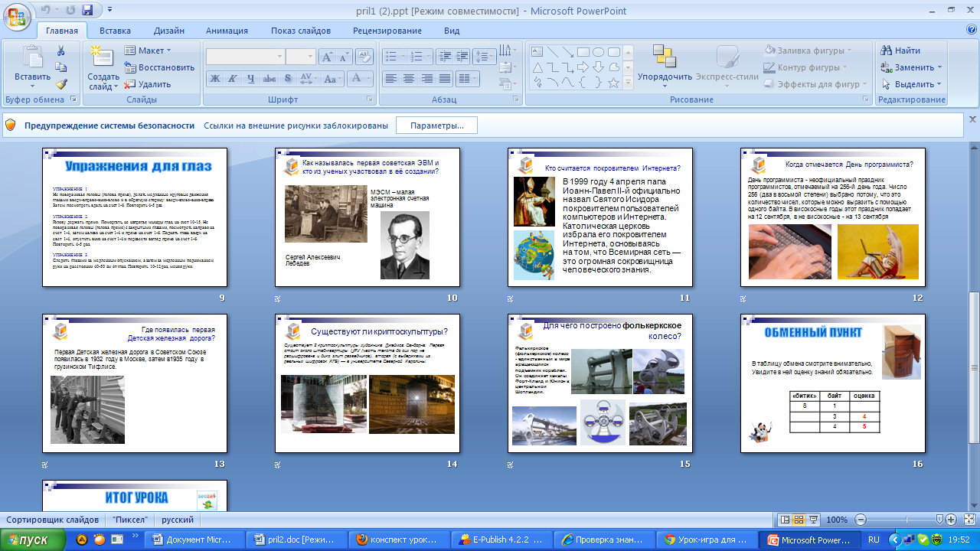This screenshot has height=551, width=980.
Task: Switch to Slide Sorter view button
Action: 799,520
